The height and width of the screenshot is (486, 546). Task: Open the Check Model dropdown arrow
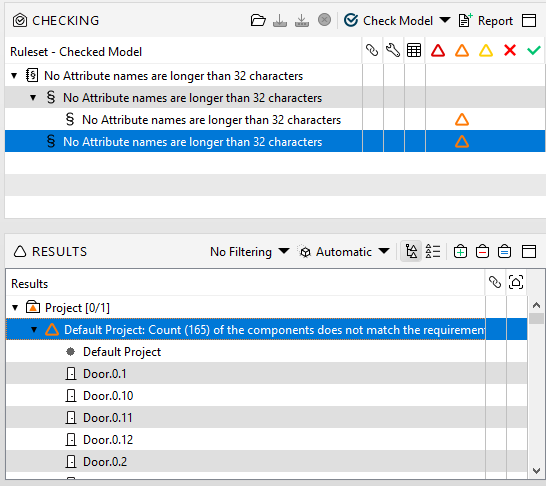pos(445,19)
